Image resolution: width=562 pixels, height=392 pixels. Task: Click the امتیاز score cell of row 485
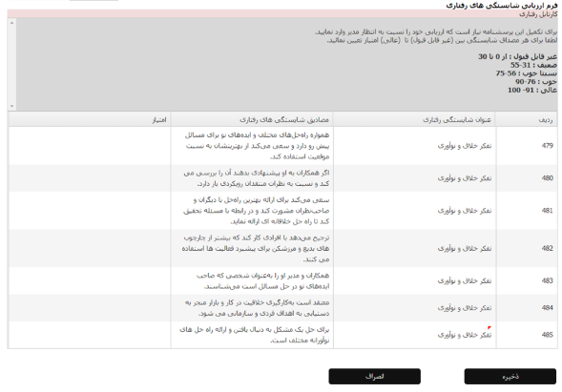90,335
